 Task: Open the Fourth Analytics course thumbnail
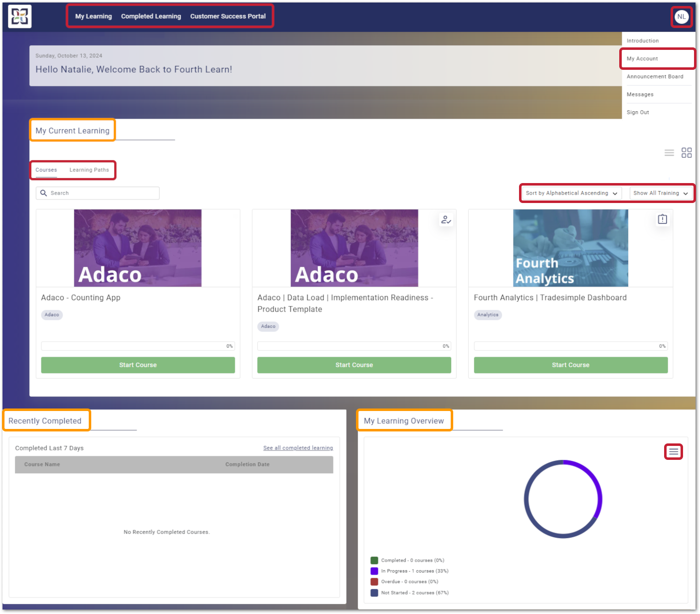coord(571,248)
